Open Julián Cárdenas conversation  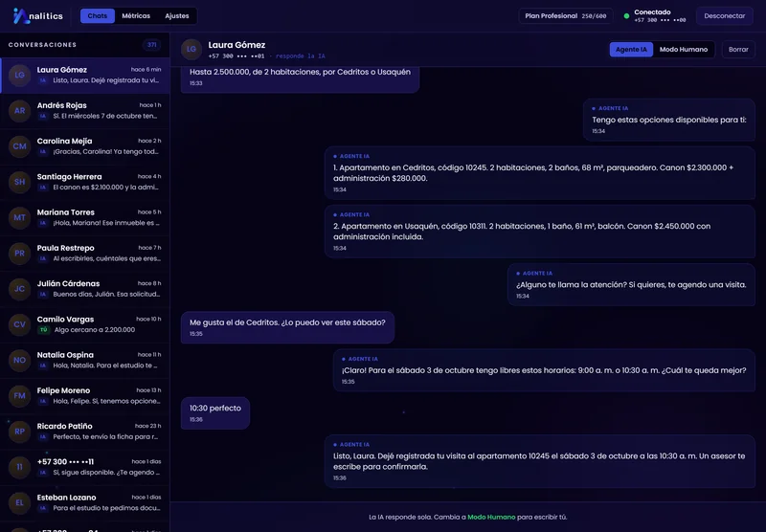click(x=85, y=289)
